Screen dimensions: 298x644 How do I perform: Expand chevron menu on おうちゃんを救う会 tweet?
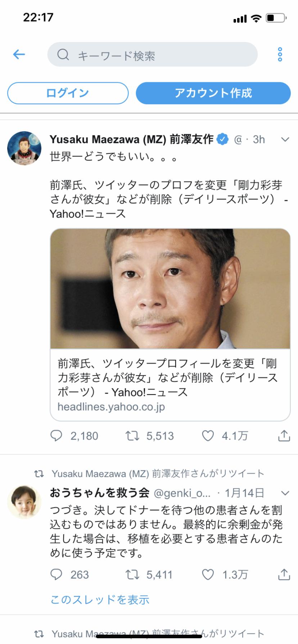[285, 493]
